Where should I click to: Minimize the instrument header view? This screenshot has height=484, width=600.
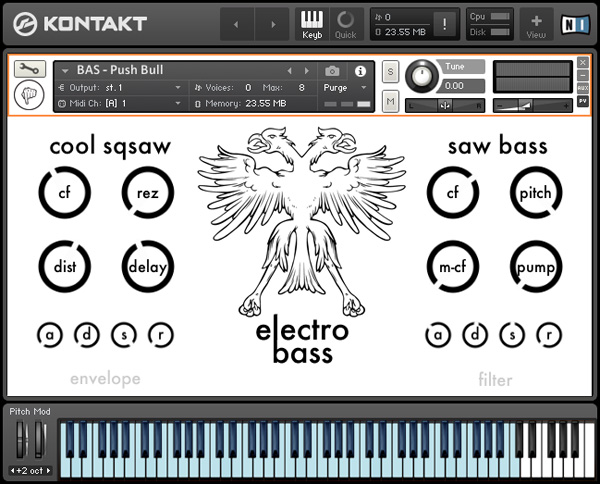tap(583, 75)
